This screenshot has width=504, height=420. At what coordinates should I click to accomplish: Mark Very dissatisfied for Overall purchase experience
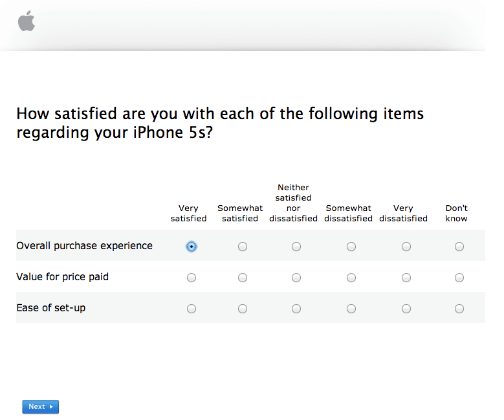[x=406, y=247]
